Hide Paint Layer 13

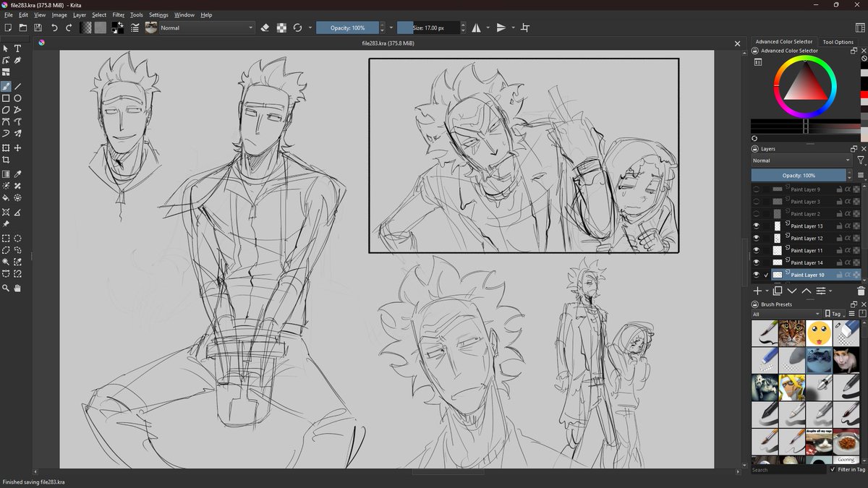pyautogui.click(x=757, y=226)
